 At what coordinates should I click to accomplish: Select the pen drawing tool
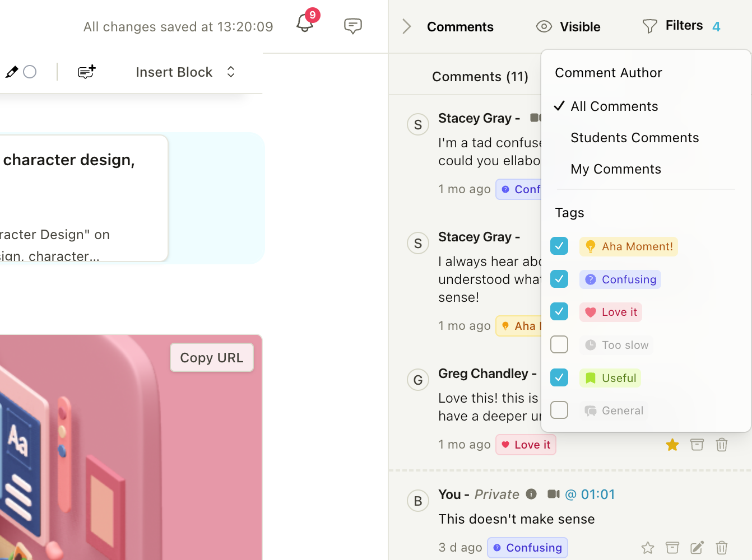coord(12,72)
